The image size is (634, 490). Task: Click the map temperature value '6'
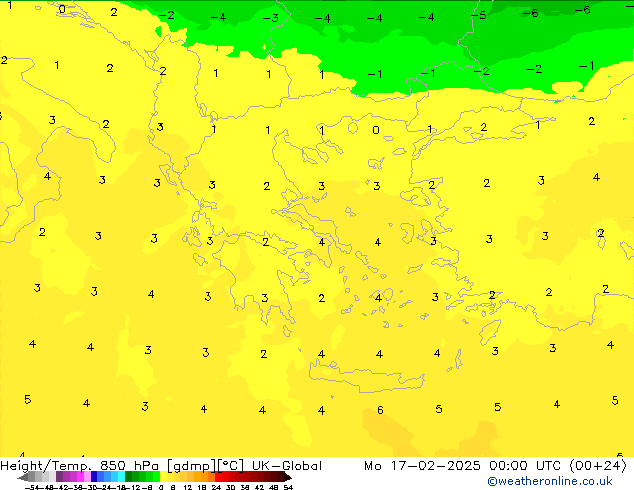(x=380, y=410)
